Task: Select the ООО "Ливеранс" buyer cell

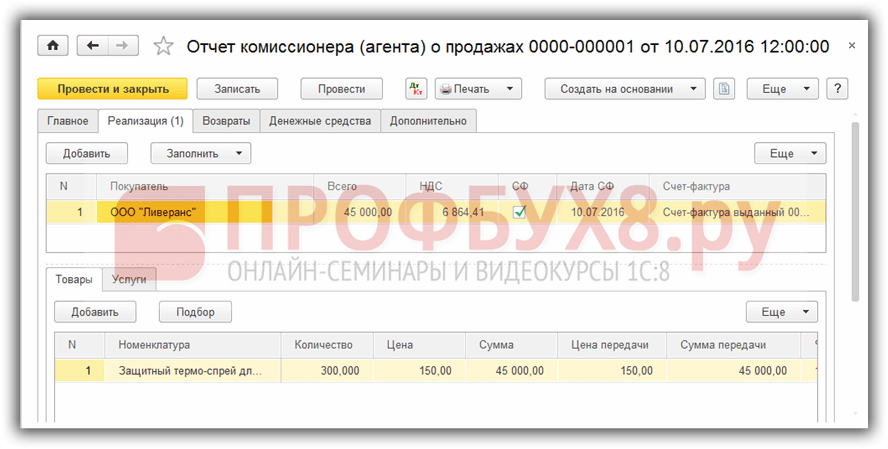Action: pyautogui.click(x=205, y=212)
